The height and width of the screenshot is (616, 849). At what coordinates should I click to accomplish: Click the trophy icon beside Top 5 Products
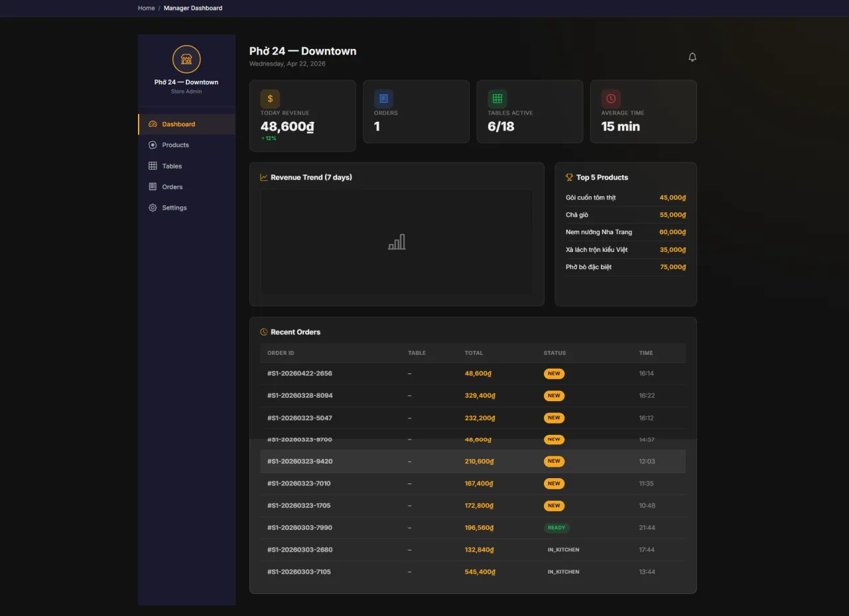[569, 177]
